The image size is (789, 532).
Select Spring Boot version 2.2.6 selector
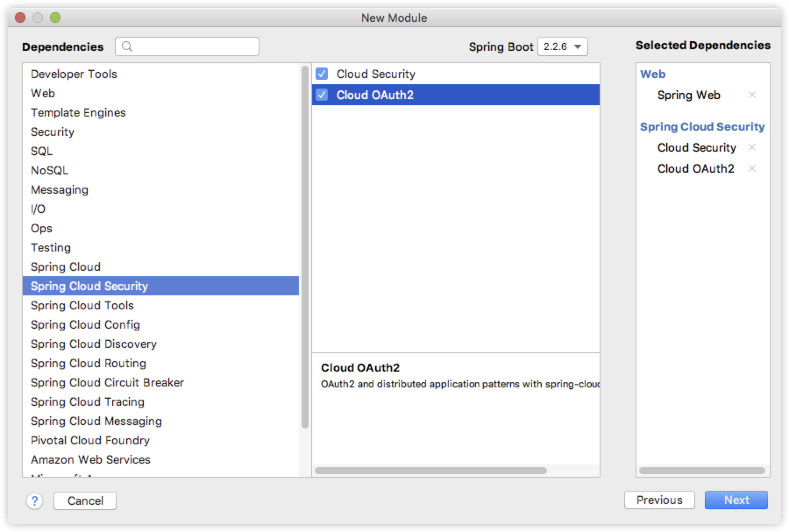[x=562, y=46]
